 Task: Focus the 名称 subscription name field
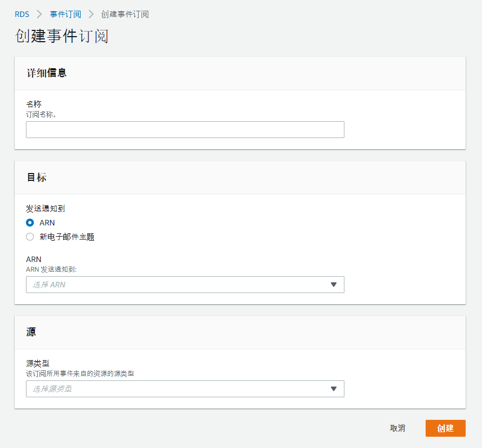(185, 130)
